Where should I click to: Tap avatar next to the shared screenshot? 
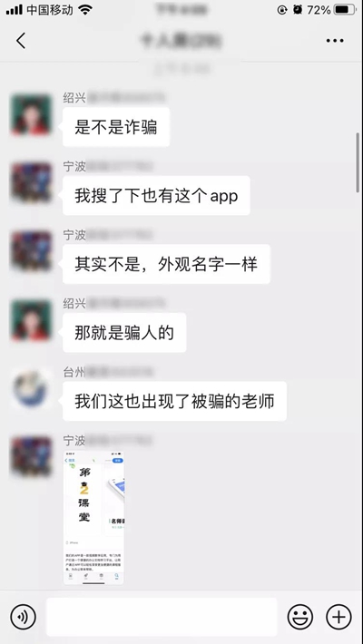31,457
